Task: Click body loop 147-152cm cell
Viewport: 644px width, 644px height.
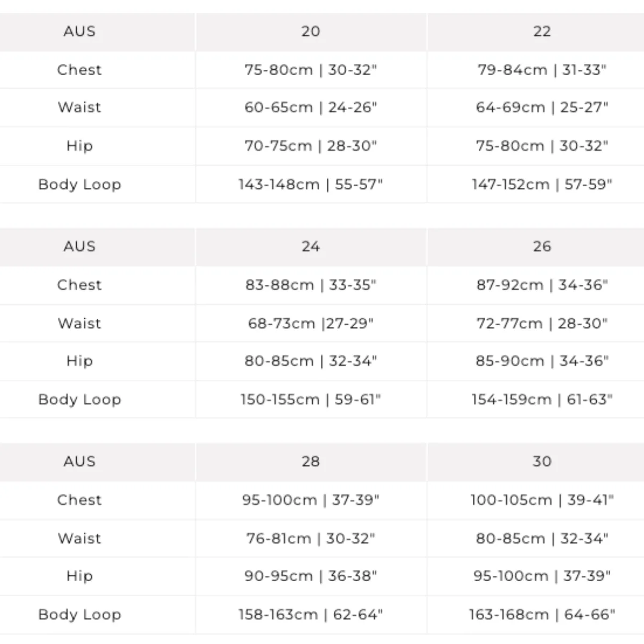Action: [541, 185]
